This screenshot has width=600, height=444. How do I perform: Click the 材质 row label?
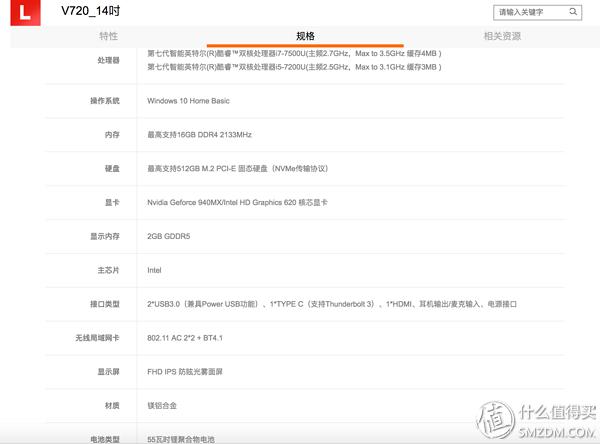(x=112, y=406)
